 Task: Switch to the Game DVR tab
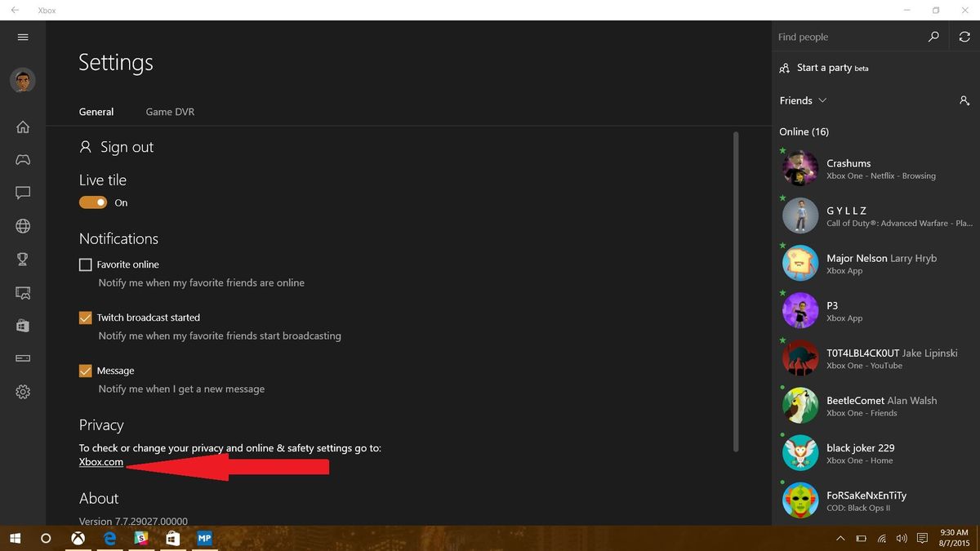[169, 112]
